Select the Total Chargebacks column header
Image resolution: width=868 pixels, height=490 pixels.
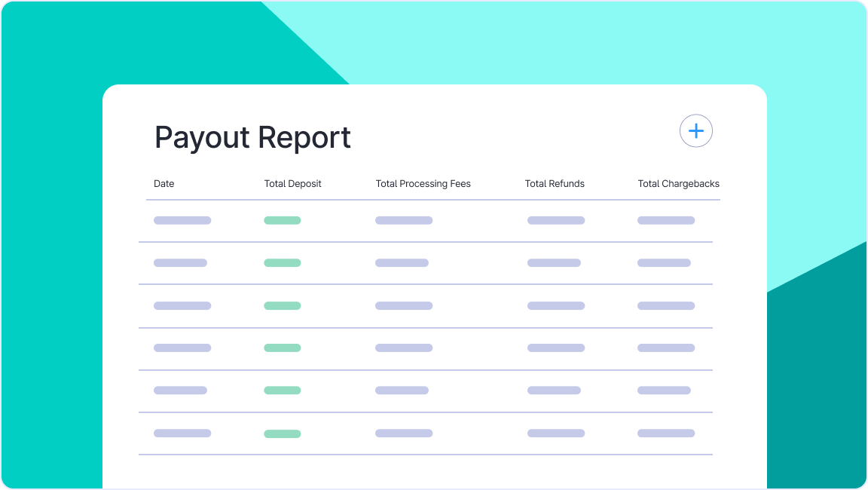click(679, 184)
